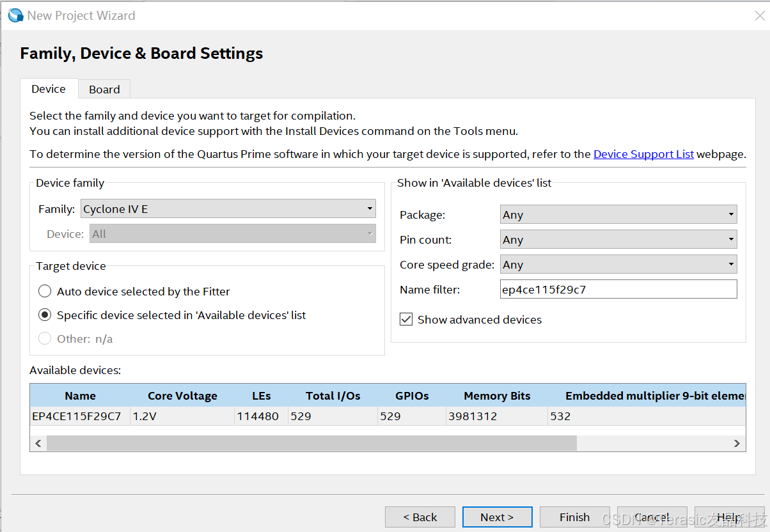Open the Pin count dropdown
This screenshot has width=770, height=532.
tap(618, 240)
